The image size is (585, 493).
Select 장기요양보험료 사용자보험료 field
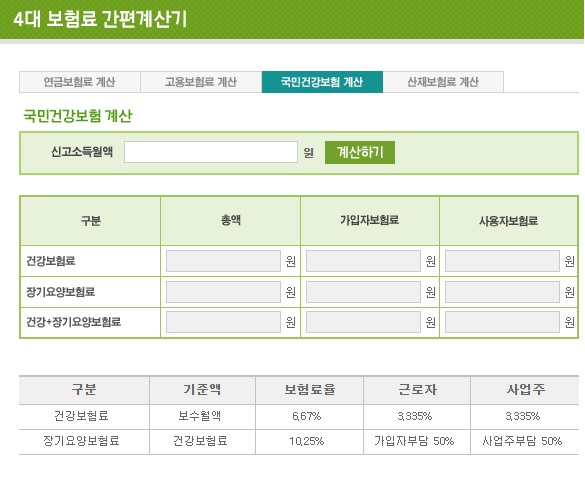click(502, 292)
